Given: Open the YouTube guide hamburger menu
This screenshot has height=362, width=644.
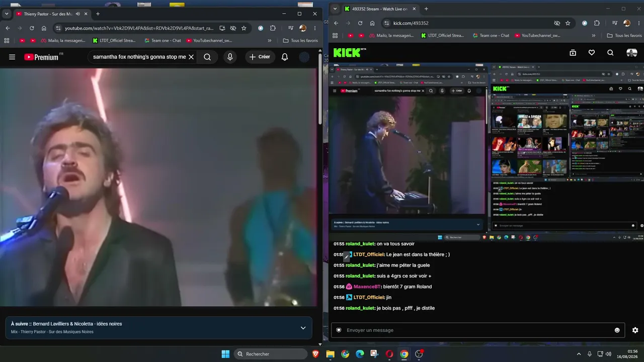Looking at the screenshot, I should (x=12, y=57).
